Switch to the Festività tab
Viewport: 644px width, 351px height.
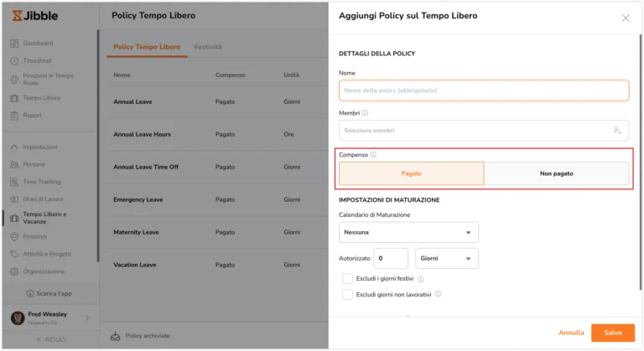point(208,47)
